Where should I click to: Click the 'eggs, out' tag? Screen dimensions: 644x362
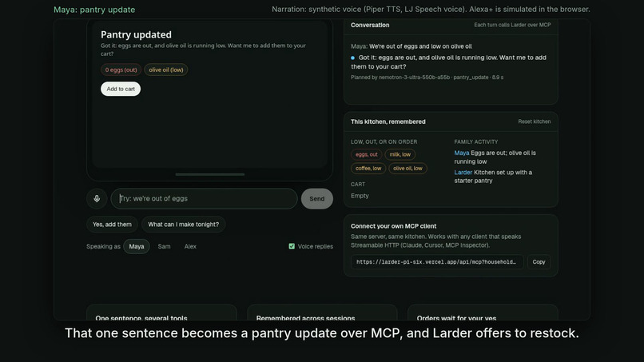point(367,154)
